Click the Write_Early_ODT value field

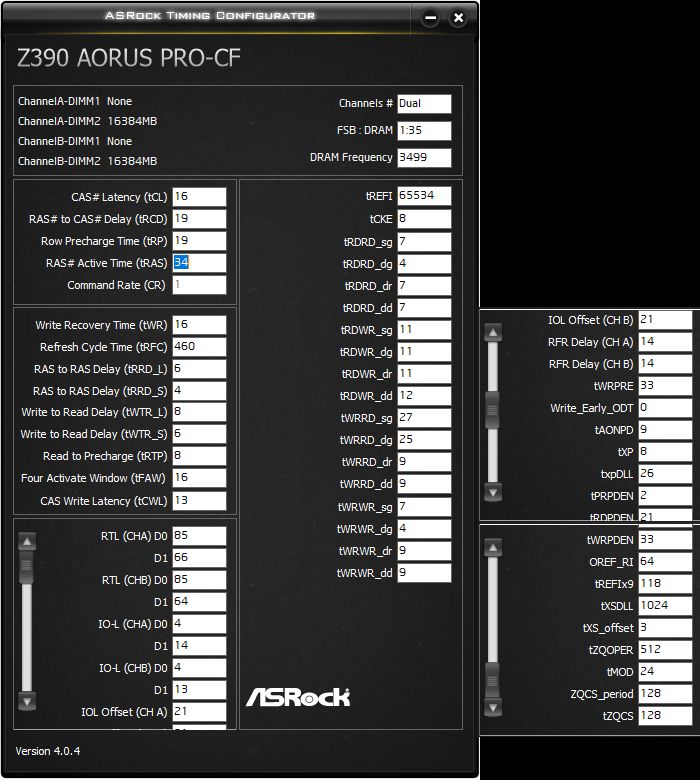point(665,408)
